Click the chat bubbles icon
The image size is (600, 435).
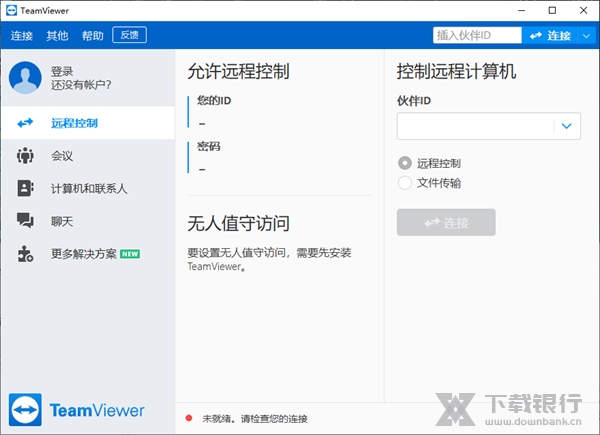coord(25,221)
